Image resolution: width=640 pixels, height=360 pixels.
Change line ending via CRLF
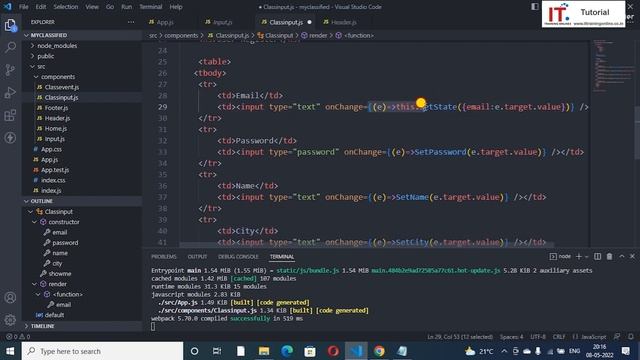(559, 337)
